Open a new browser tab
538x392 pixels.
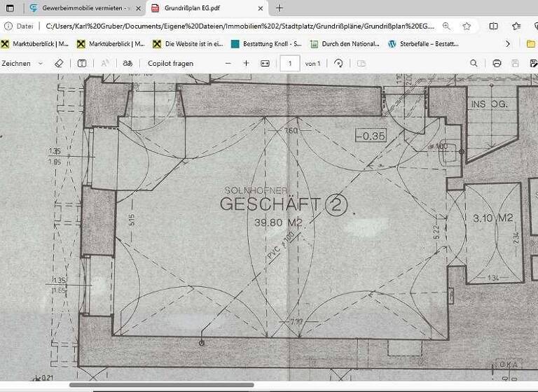click(280, 8)
